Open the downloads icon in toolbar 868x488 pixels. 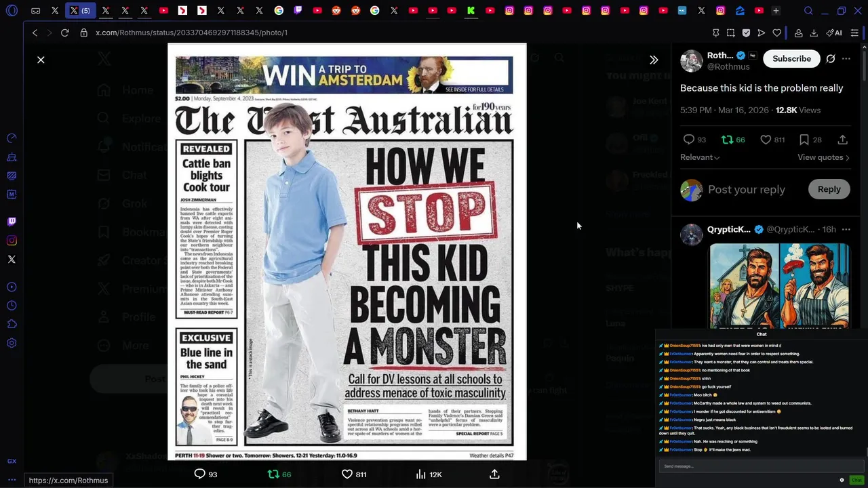click(814, 33)
